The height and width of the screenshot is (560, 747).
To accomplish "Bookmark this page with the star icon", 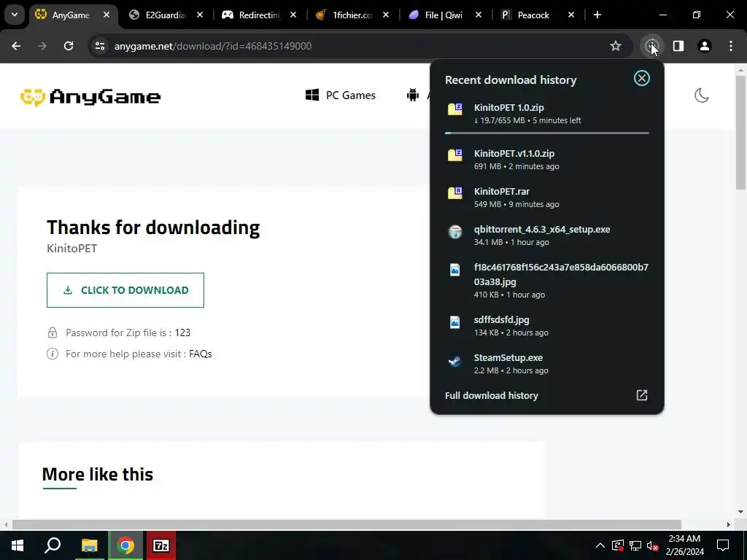I will pyautogui.click(x=616, y=46).
